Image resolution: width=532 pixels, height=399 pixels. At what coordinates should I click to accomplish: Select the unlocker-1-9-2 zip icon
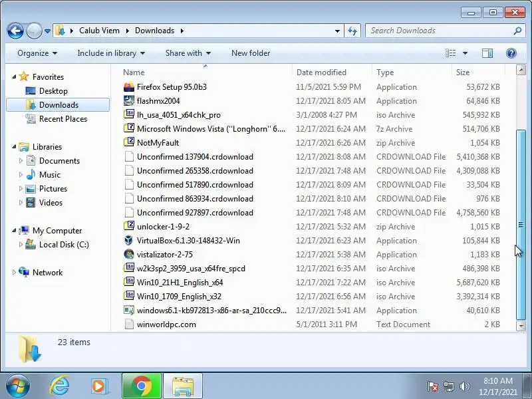point(129,226)
